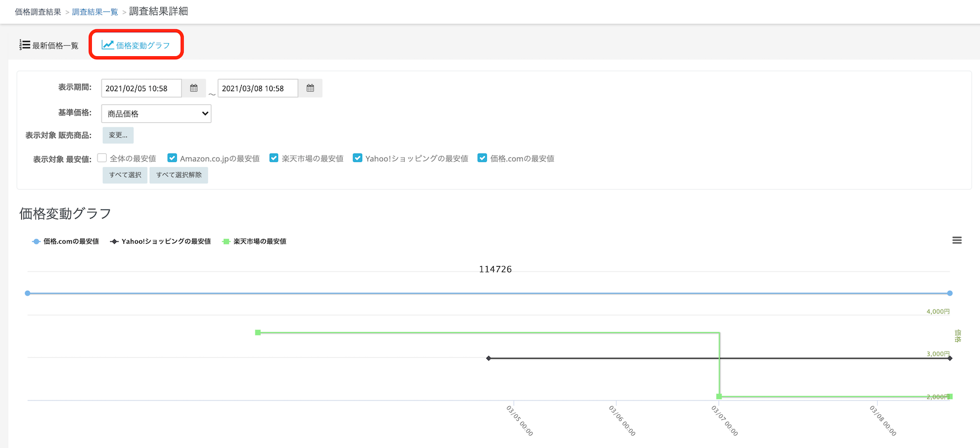Toggle Yahoo!ショッピングの最安値 legend marker

tap(114, 241)
